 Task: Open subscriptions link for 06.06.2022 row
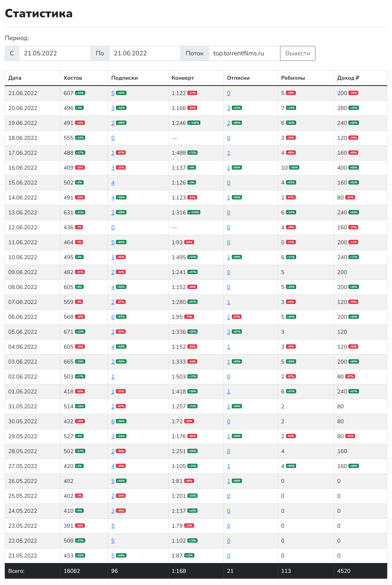(113, 317)
